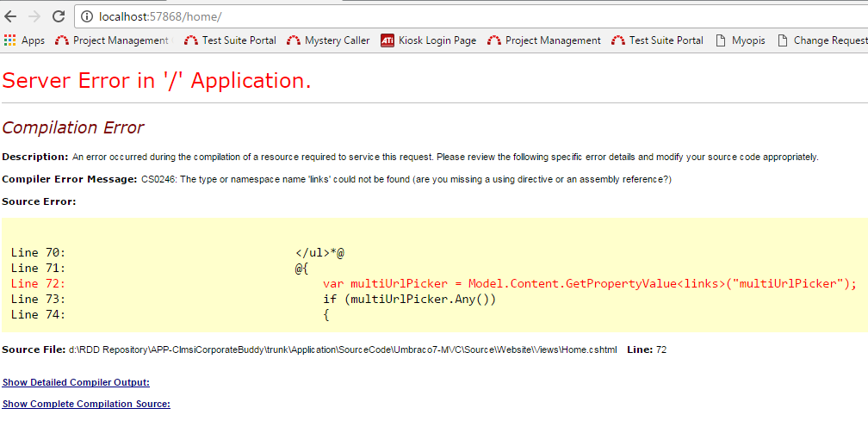The image size is (868, 433).
Task: Click Show Detailed Compiler Output link
Action: coord(76,382)
